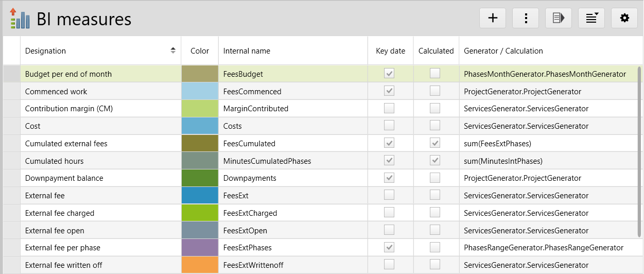Uncheck Key date for Commenced work
The image size is (644, 274).
click(x=390, y=91)
